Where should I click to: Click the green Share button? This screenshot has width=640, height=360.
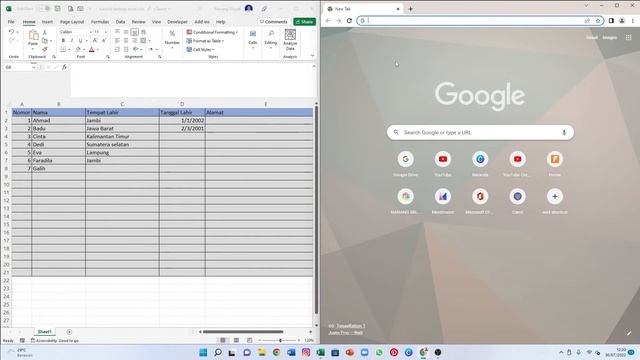(x=304, y=22)
